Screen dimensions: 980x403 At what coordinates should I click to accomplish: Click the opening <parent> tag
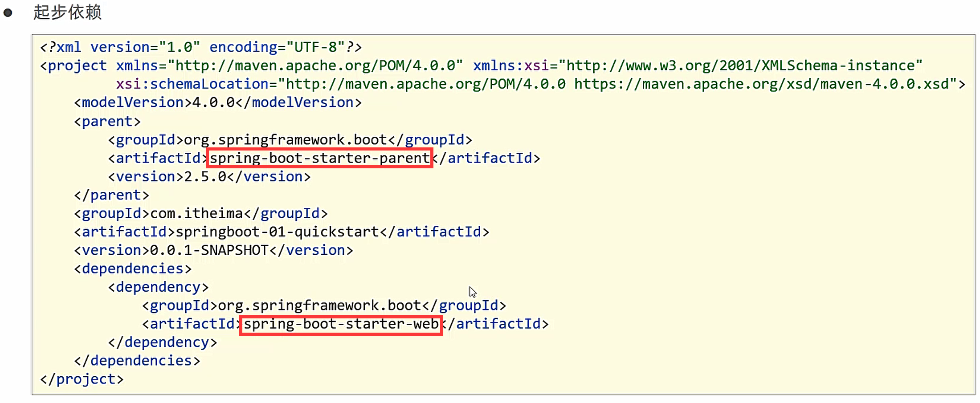tap(107, 122)
